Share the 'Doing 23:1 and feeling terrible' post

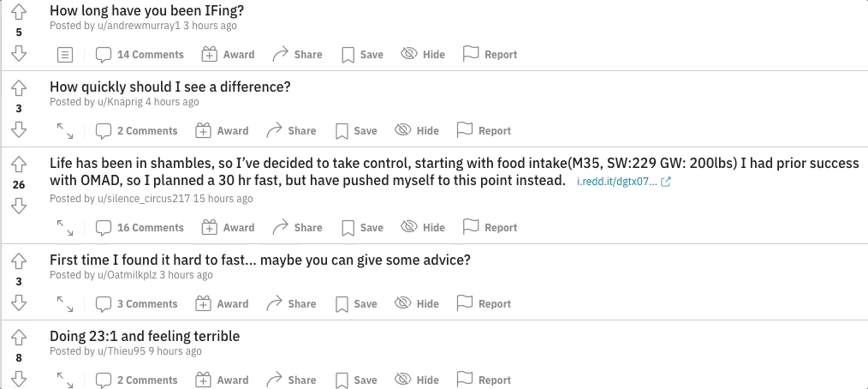click(x=291, y=380)
